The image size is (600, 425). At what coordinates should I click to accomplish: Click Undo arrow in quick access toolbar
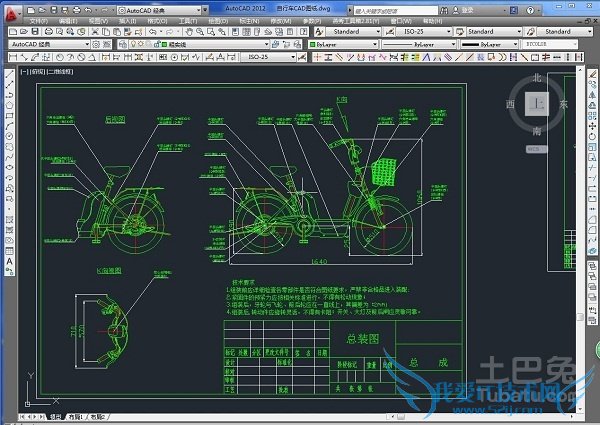pos(88,10)
